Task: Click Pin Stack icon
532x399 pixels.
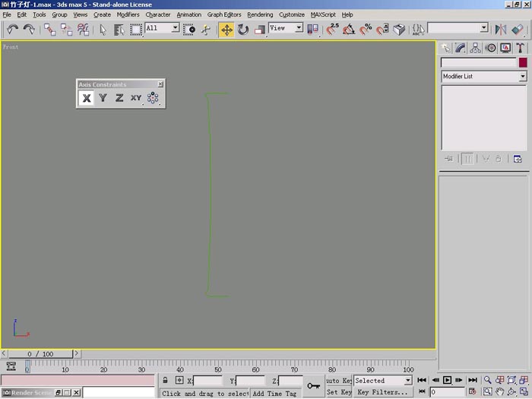Action: 448,158
